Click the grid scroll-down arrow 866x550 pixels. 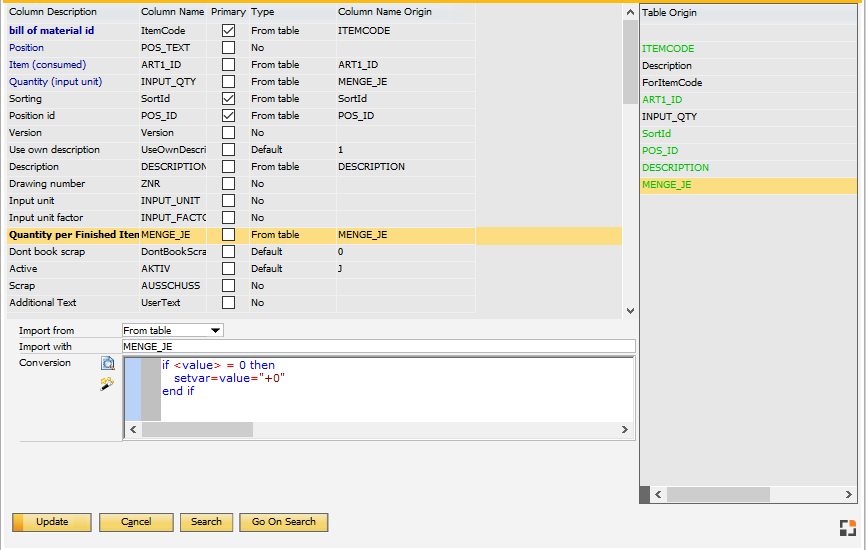coord(630,311)
